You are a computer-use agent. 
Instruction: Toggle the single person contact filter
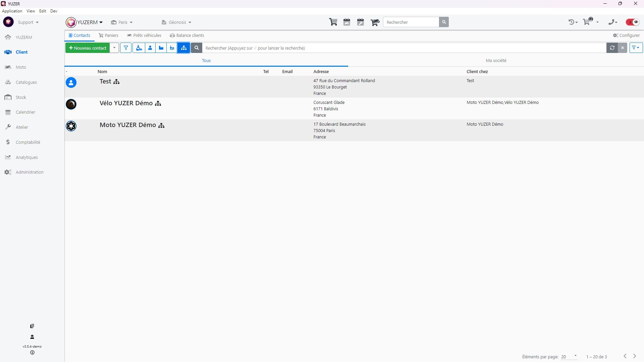(150, 48)
